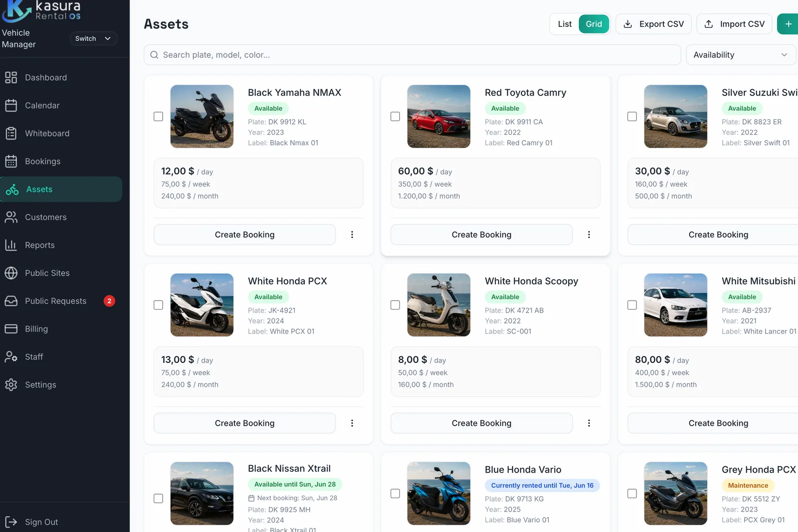Click the Public Sites globe icon
Screen dimensions: 798x532
coord(11,273)
